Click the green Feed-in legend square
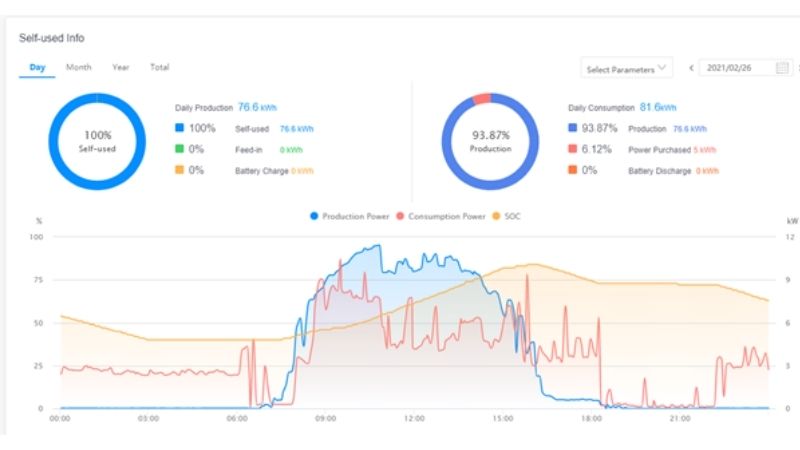 179,149
